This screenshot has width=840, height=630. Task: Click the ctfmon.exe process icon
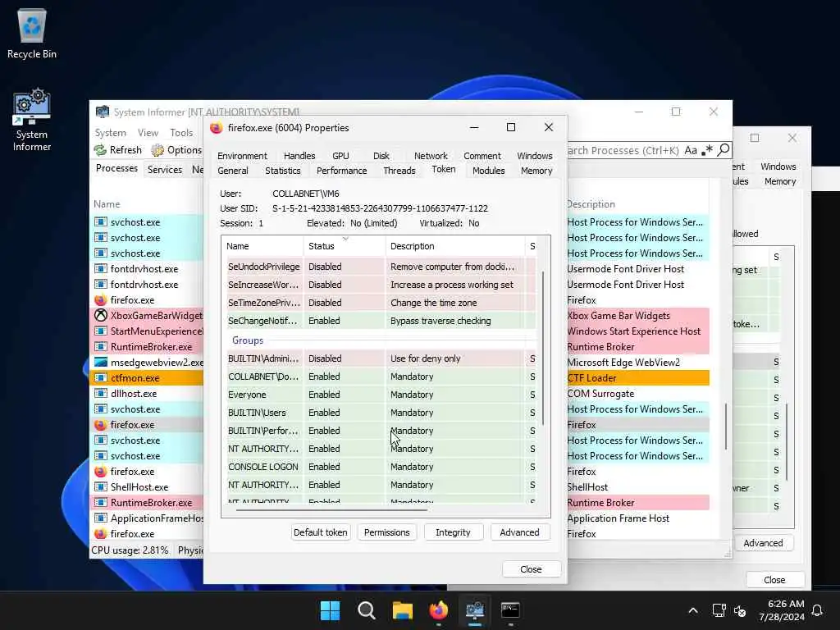coord(101,377)
